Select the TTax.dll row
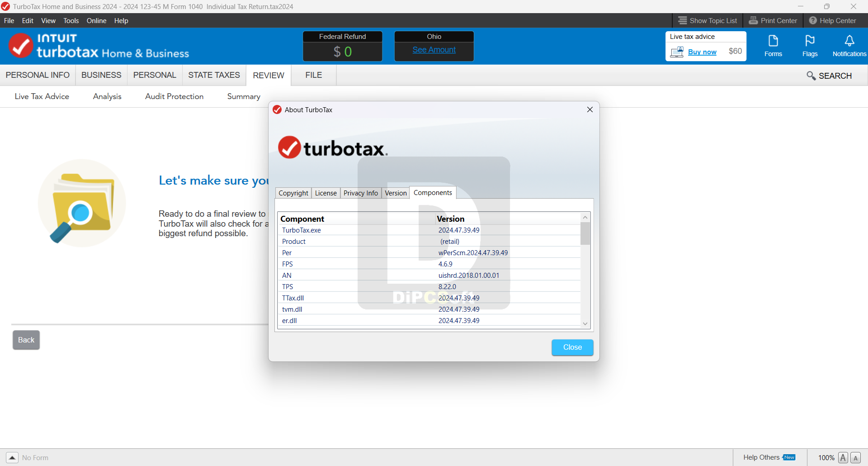868x466 pixels. [x=429, y=298]
